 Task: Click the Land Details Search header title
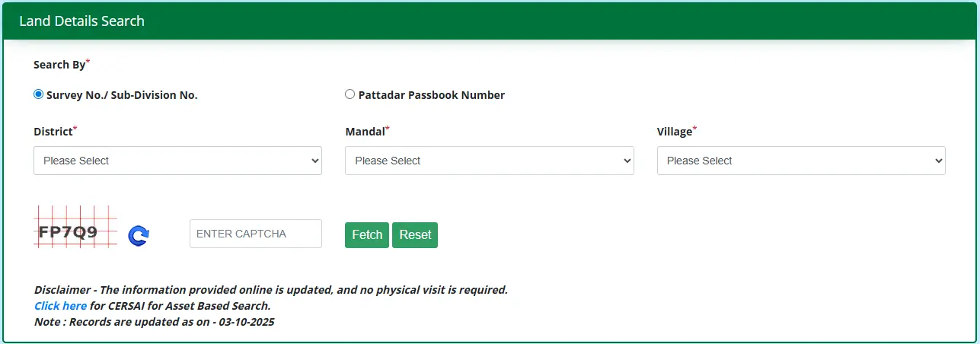pos(81,21)
